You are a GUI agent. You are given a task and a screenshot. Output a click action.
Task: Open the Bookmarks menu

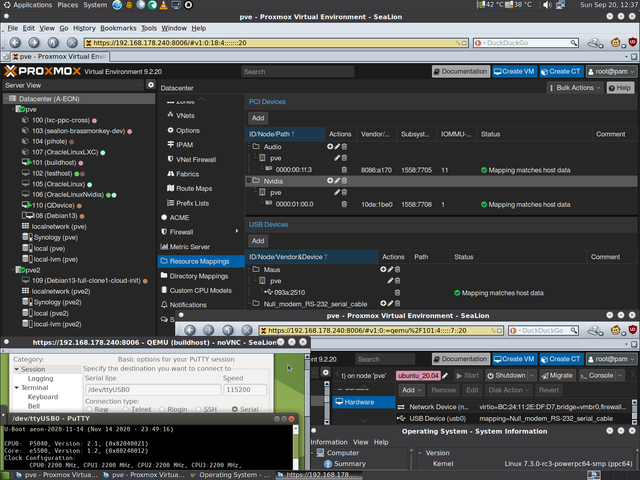pyautogui.click(x=118, y=28)
